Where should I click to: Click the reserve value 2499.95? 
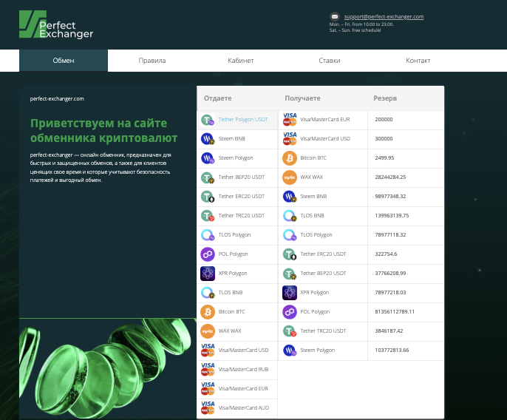click(384, 158)
